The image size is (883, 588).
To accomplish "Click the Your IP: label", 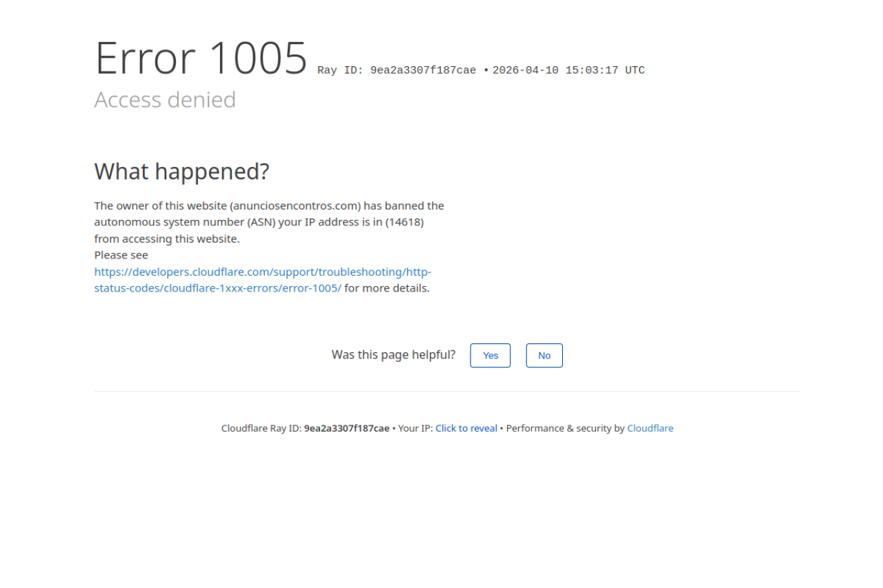I will pyautogui.click(x=415, y=428).
